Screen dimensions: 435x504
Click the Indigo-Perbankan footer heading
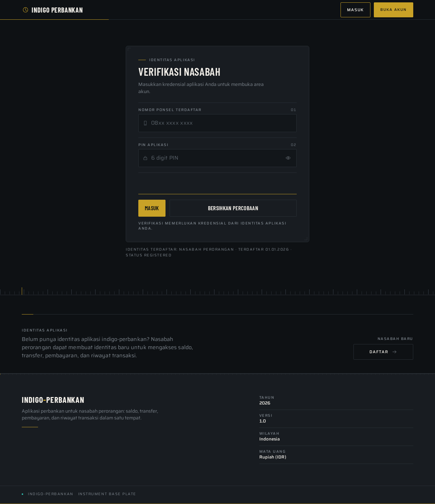[x=53, y=400]
